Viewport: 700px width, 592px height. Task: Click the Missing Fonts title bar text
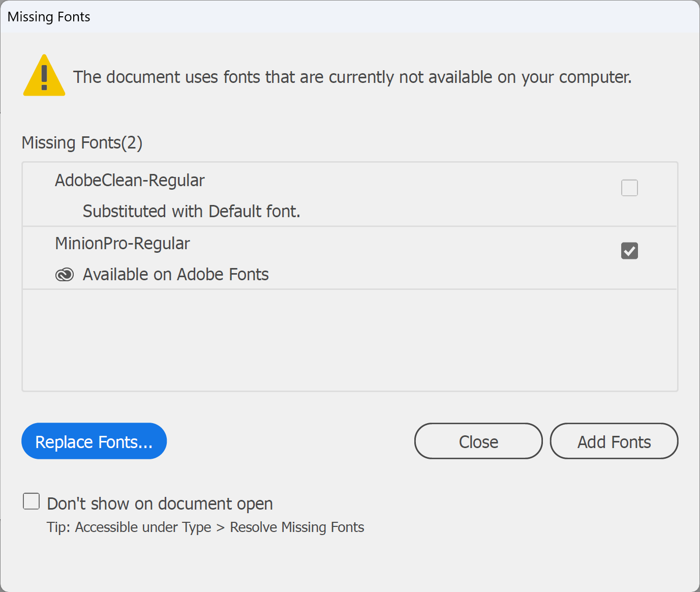tap(49, 17)
